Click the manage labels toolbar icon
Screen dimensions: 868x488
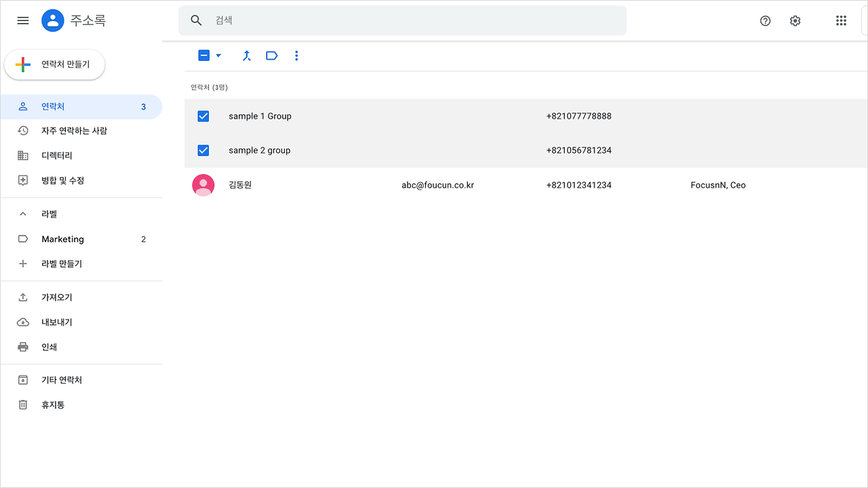(272, 56)
